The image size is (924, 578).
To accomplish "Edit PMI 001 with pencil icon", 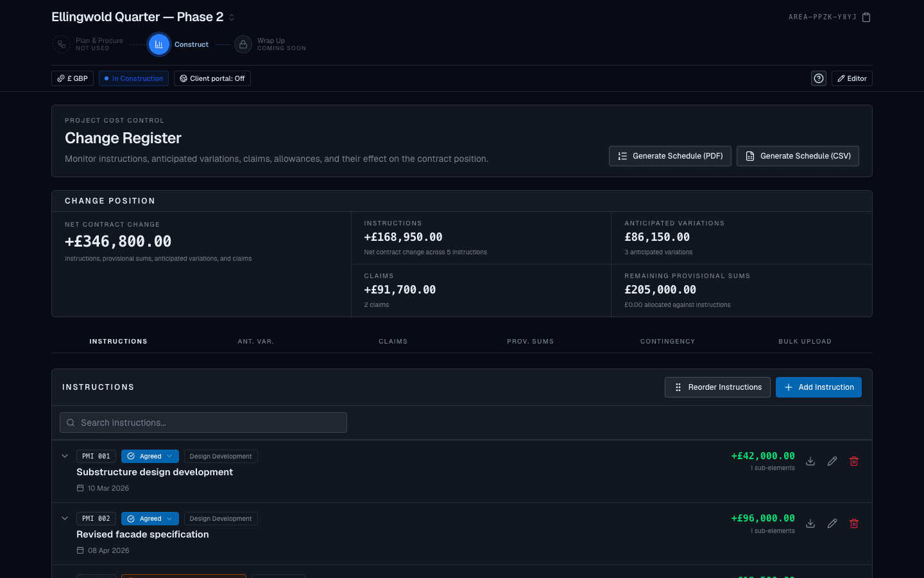I will [832, 461].
